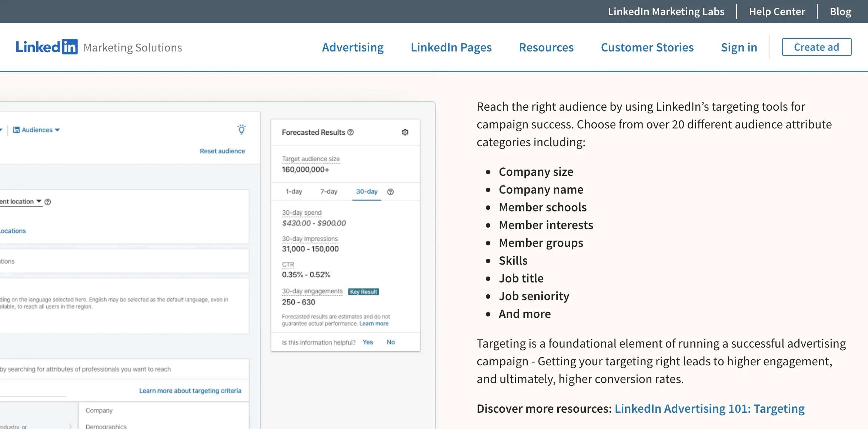This screenshot has height=429, width=868.
Task: Answer Yes to information helpful question
Action: (x=368, y=342)
